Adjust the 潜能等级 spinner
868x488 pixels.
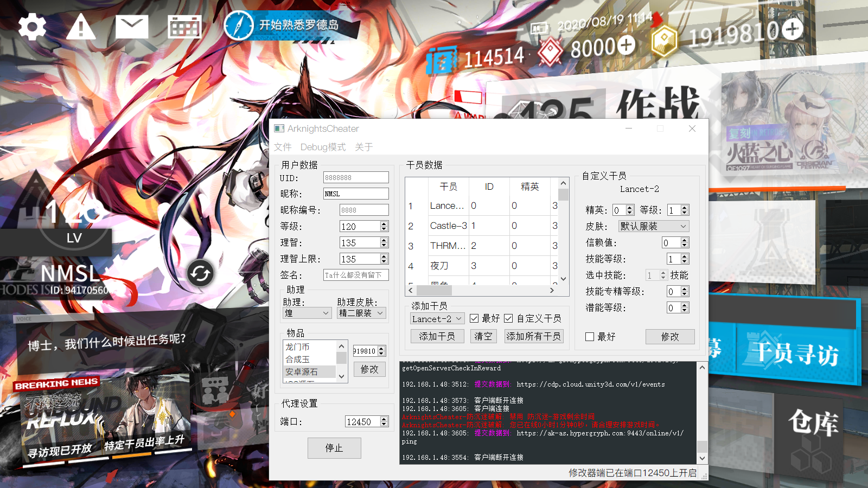(685, 307)
